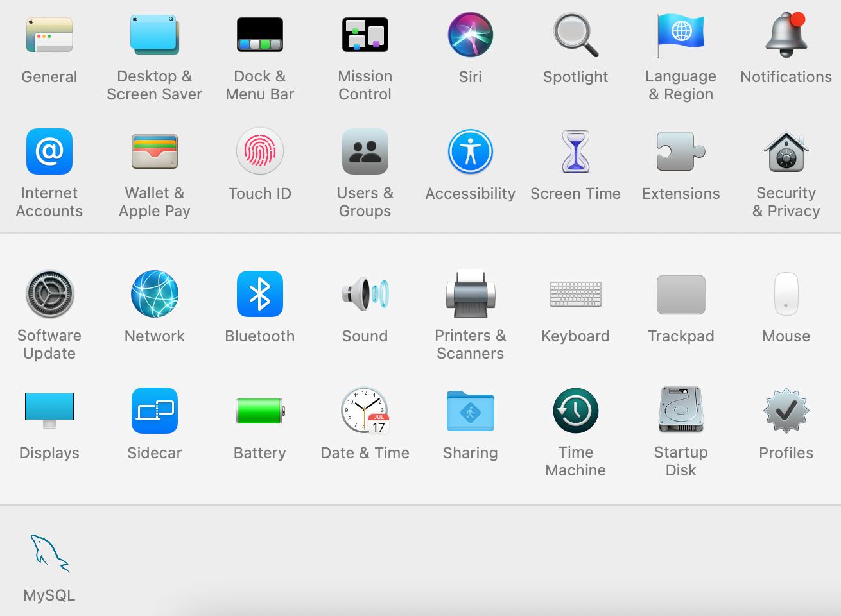Open Notifications preferences
Image resolution: width=841 pixels, height=616 pixels.
786,35
